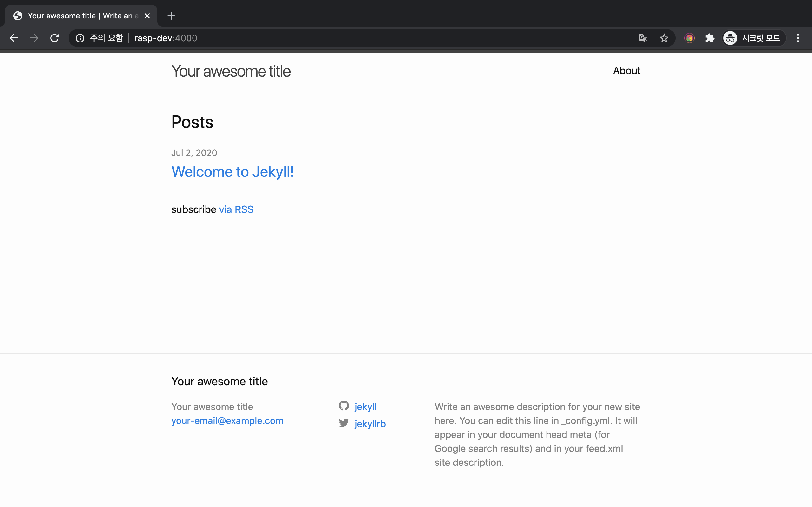Click the incognito profile button
Viewport: 812px width, 507px height.
pos(753,38)
